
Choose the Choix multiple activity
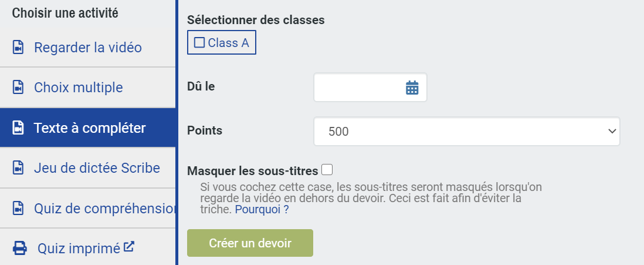88,87
